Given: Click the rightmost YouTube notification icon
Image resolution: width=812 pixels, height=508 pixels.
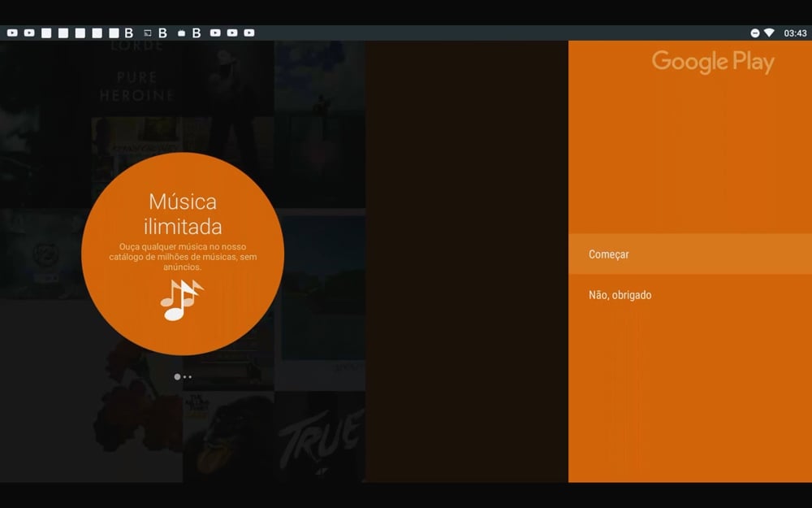Looking at the screenshot, I should point(249,33).
